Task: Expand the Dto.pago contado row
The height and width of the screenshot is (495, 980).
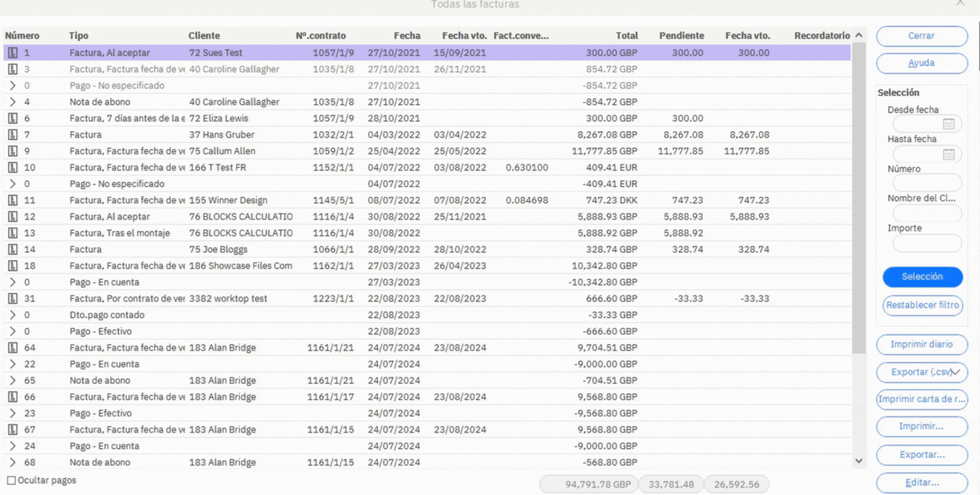Action: (x=13, y=315)
